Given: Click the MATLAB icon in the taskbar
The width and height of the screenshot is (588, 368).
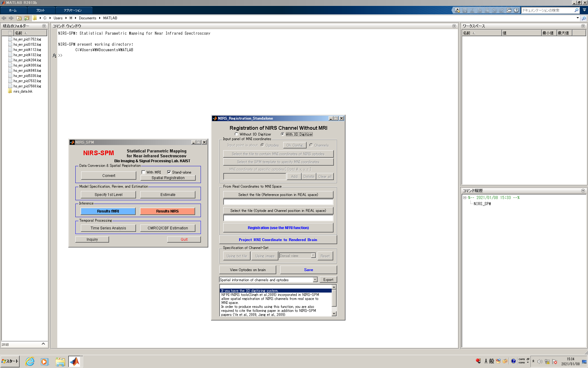Looking at the screenshot, I should [74, 362].
